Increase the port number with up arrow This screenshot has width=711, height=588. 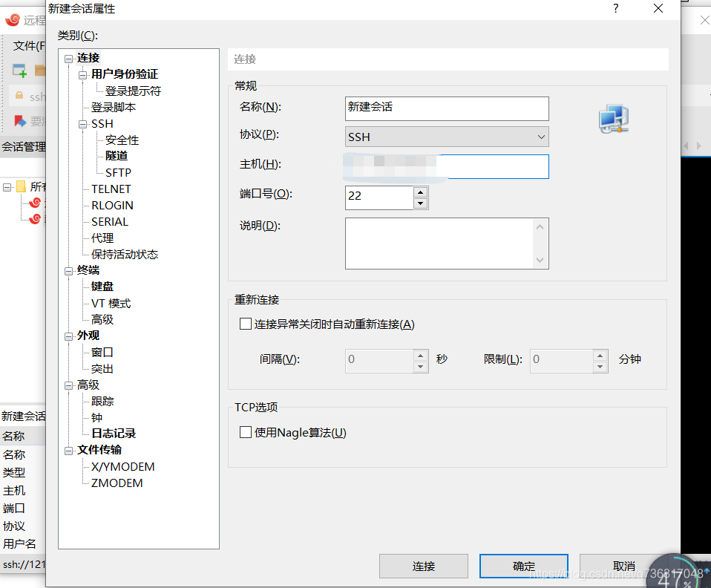click(420, 192)
